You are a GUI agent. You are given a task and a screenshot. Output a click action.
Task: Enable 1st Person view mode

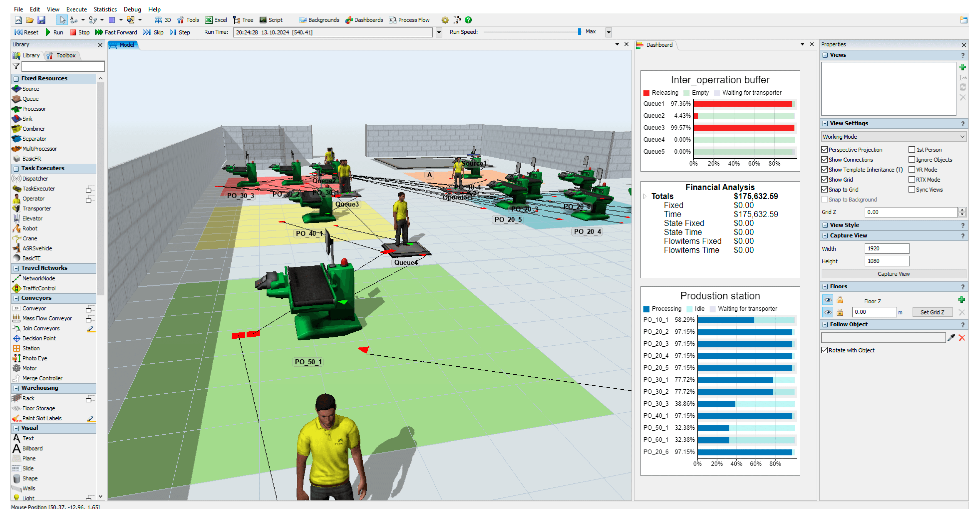pos(912,149)
